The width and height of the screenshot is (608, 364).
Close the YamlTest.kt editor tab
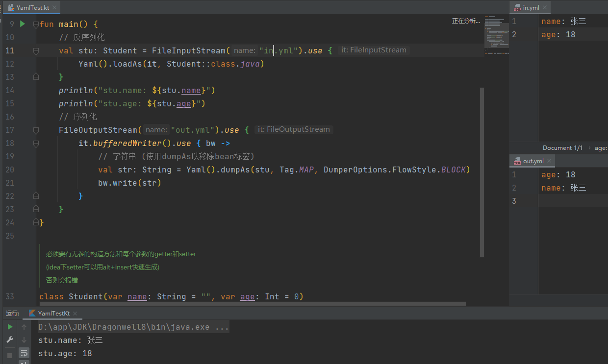(x=54, y=7)
